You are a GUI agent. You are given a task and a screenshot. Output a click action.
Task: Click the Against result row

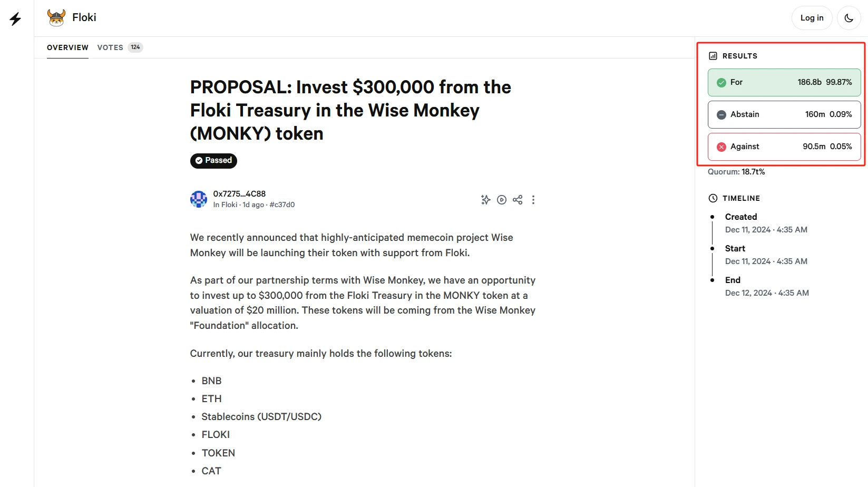[x=784, y=147]
